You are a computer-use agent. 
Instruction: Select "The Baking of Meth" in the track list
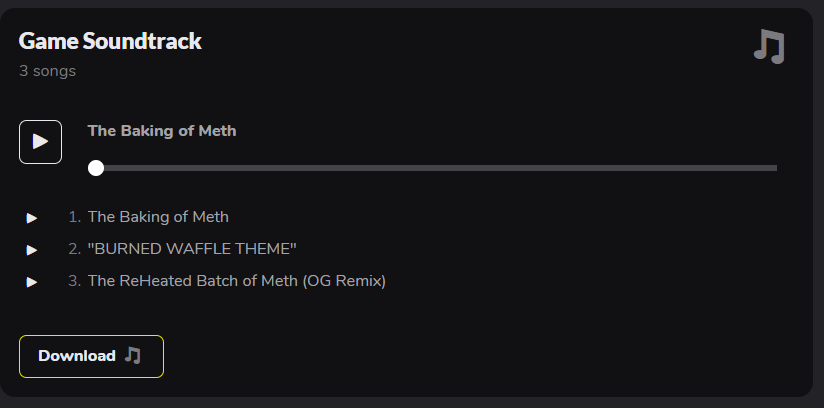[158, 217]
